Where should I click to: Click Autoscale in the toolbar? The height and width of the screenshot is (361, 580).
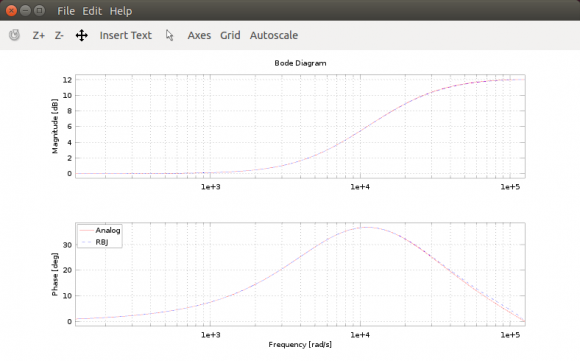pos(274,36)
